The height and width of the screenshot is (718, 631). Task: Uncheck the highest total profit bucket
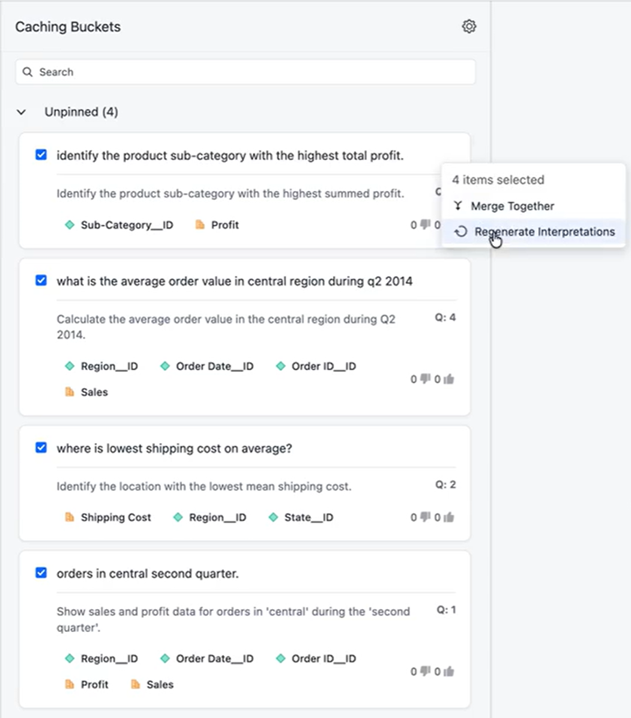point(41,155)
